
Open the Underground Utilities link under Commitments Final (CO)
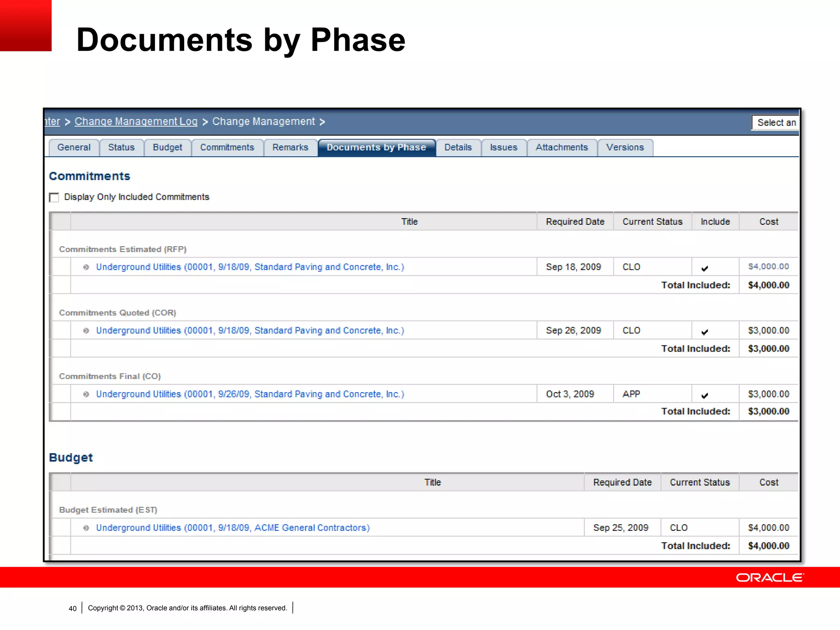[250, 394]
